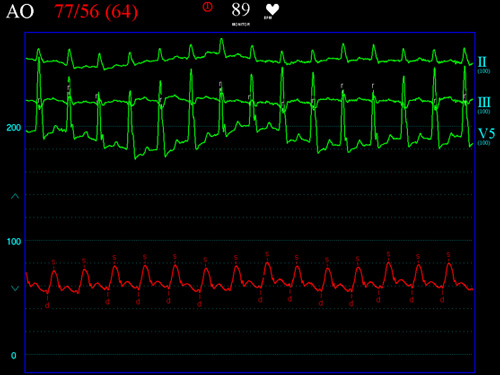Click the 200 scale value
Screen dimensions: 500x375
(14, 128)
